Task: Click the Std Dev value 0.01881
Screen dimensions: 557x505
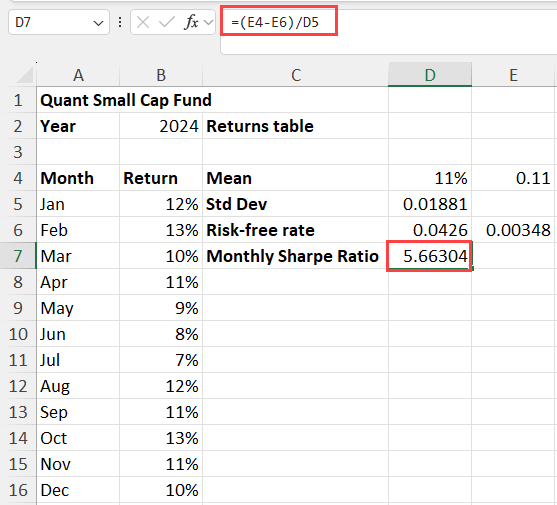Action: tap(430, 204)
